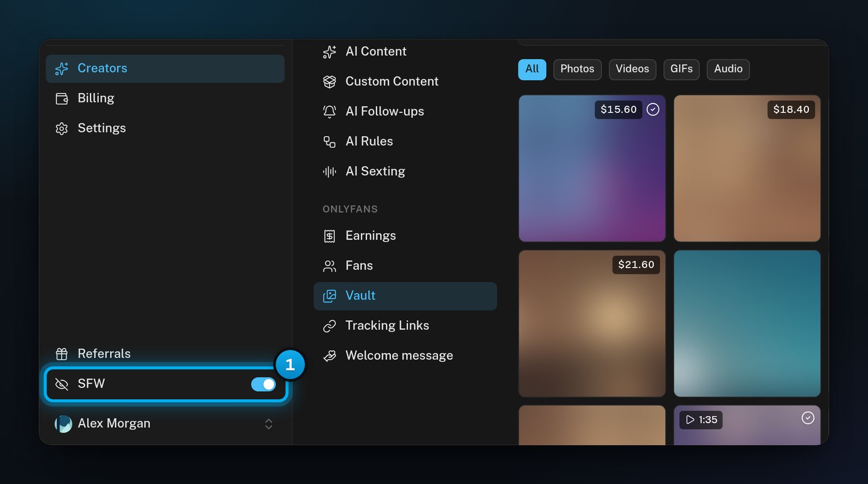This screenshot has width=868, height=484.
Task: Filter the vault by Videos
Action: point(633,69)
